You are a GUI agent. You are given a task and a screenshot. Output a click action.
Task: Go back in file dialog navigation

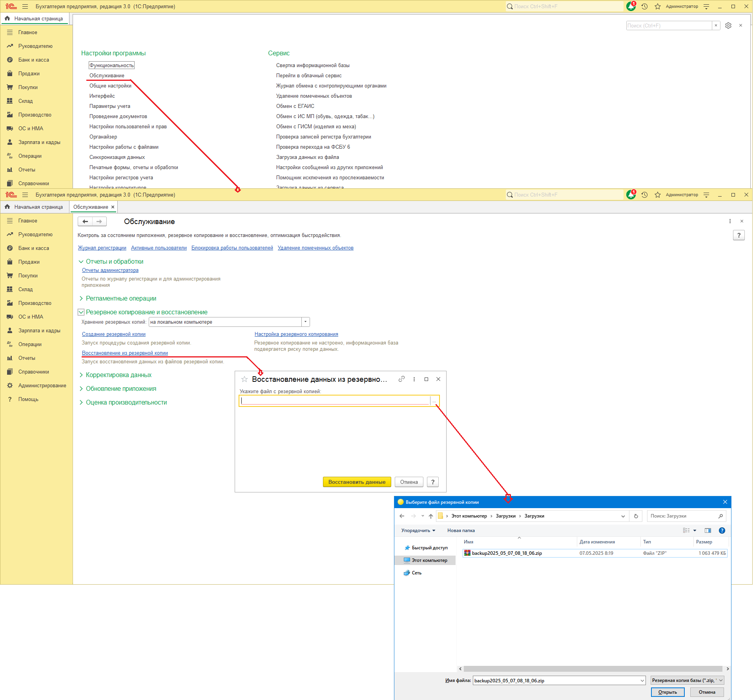(402, 516)
